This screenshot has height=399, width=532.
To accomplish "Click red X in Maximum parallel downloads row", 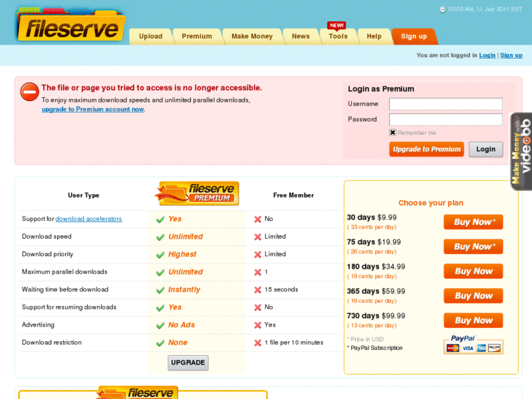I will (258, 272).
